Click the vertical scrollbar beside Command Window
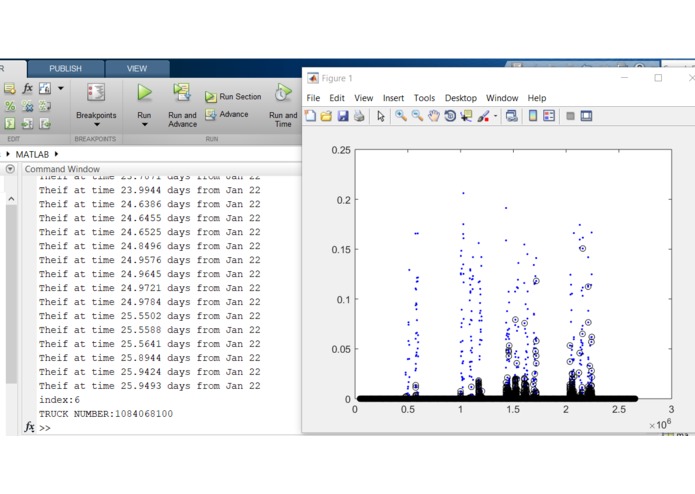The width and height of the screenshot is (695, 494). coord(12,294)
